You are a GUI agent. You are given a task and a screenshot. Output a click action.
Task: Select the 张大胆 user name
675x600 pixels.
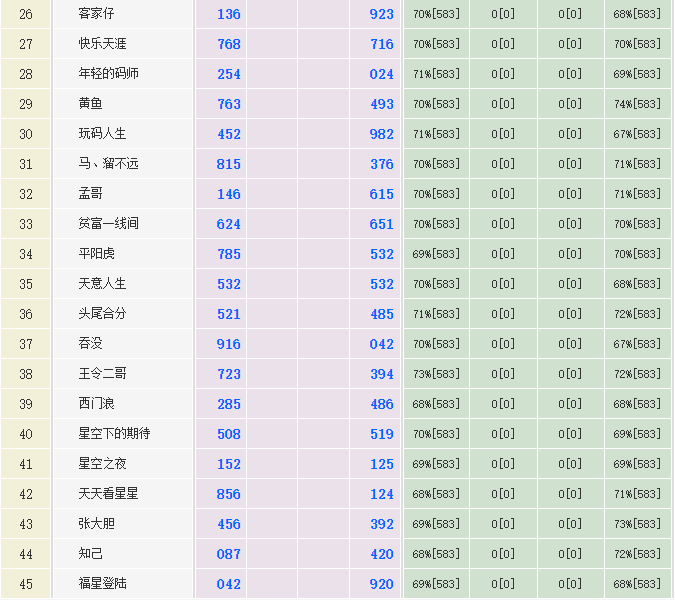pos(96,524)
